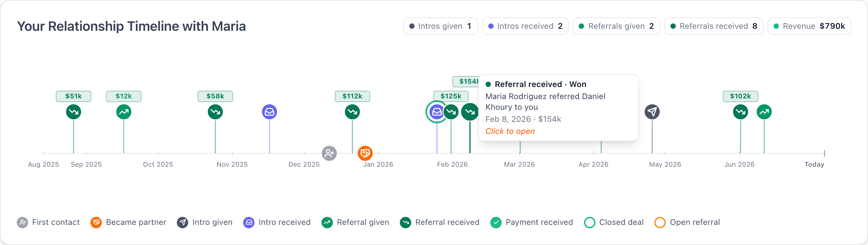Click the Became partner legend icon
Screen dimensions: 868x245
96,223
